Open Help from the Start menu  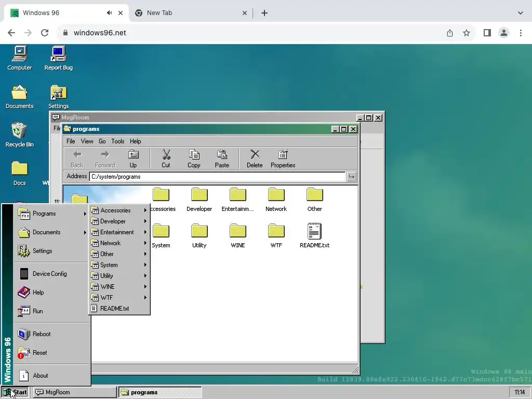tap(51, 292)
